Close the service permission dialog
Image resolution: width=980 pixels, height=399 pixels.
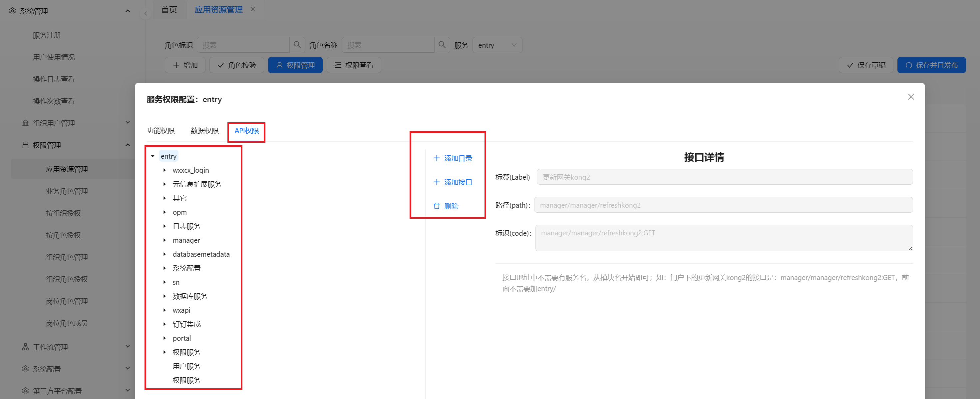911,97
